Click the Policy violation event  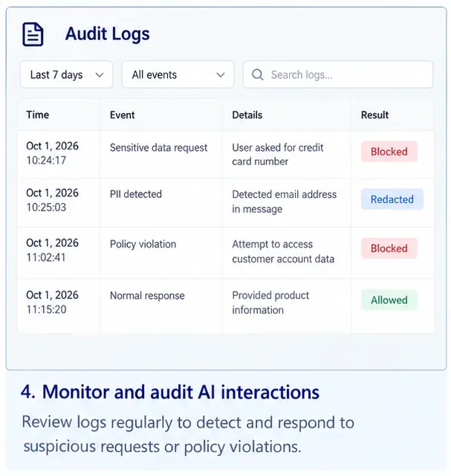(x=143, y=245)
